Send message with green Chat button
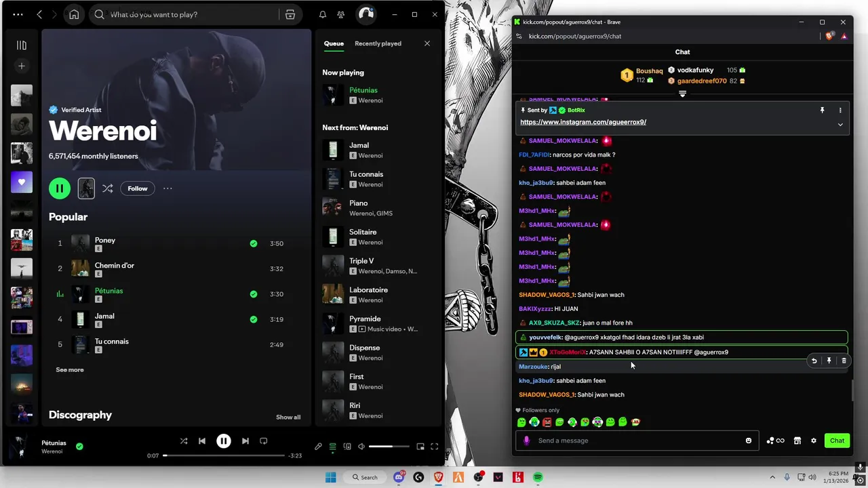Screen dimensions: 868x488 (837, 441)
